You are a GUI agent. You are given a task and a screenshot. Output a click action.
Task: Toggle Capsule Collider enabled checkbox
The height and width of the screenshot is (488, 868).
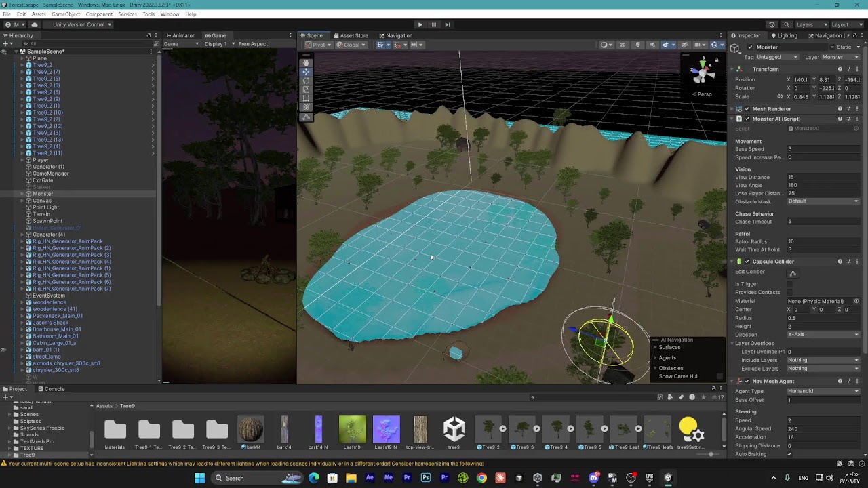[x=747, y=261]
